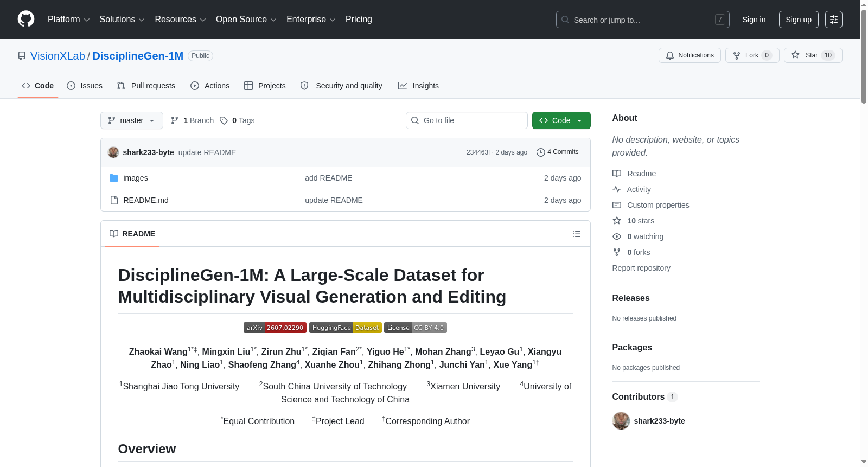The image size is (868, 467).
Task: Expand the Open Source menu
Action: [x=246, y=20]
